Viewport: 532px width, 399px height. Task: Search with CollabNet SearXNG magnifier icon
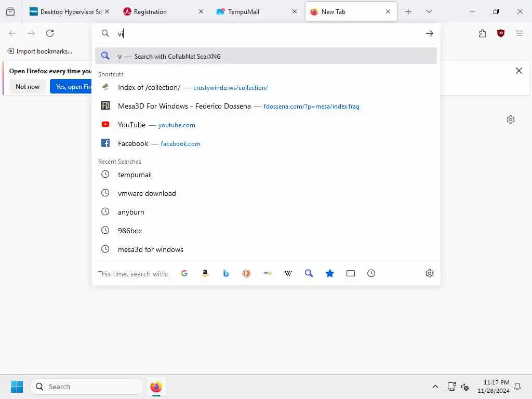309,273
